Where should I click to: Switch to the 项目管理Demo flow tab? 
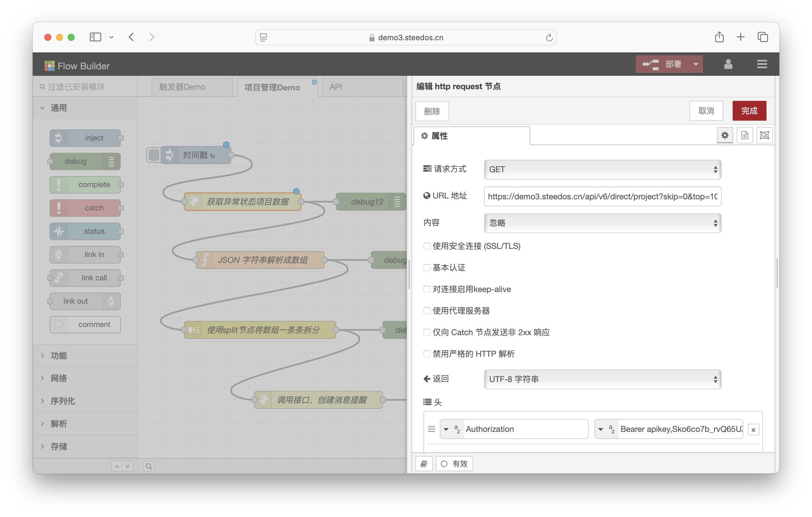pos(277,87)
